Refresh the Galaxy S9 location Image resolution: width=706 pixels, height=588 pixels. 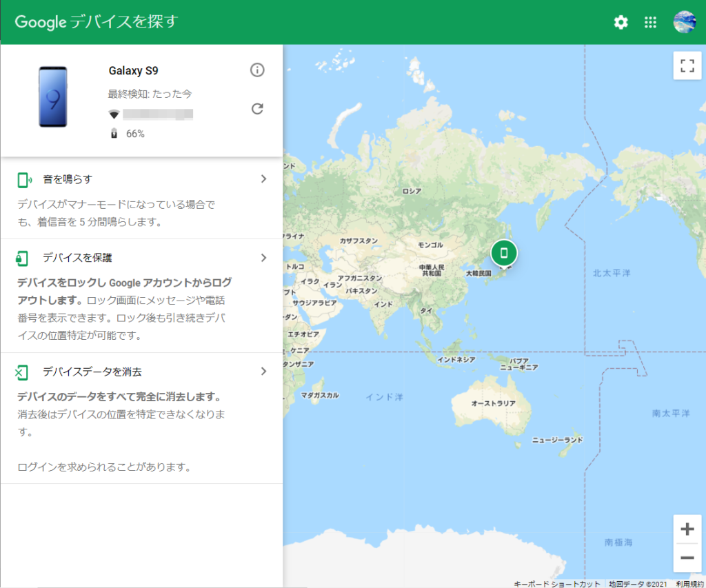pos(257,108)
